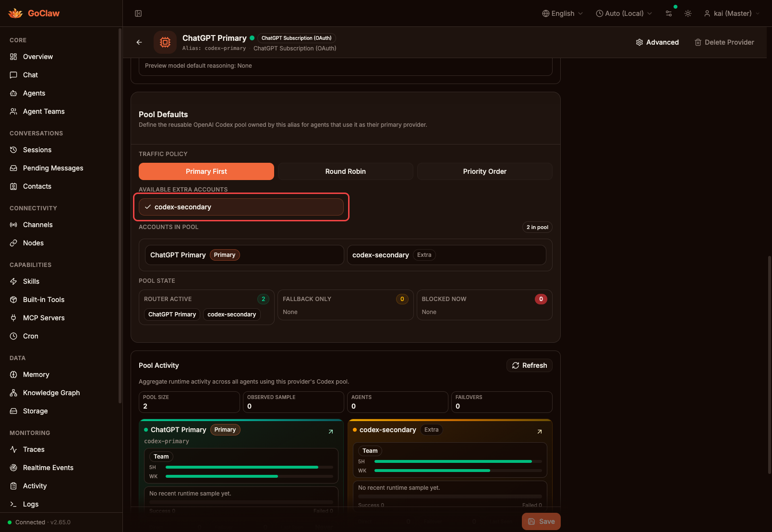Expand codex-secondary activity card arrow
This screenshot has width=772, height=532.
click(x=540, y=432)
